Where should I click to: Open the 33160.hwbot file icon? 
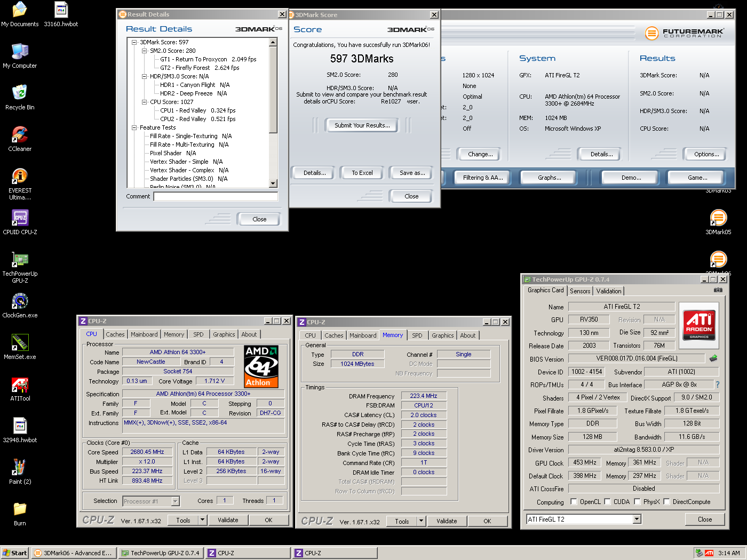[61, 14]
